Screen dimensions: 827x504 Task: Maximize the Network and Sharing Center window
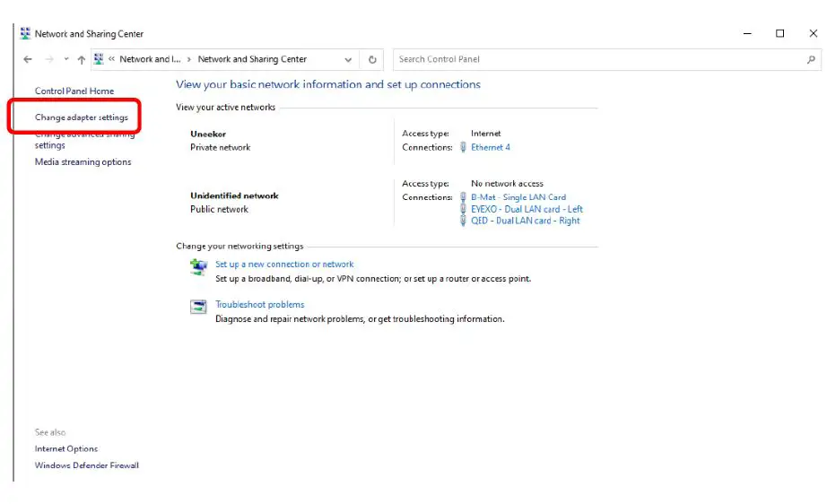(x=779, y=33)
